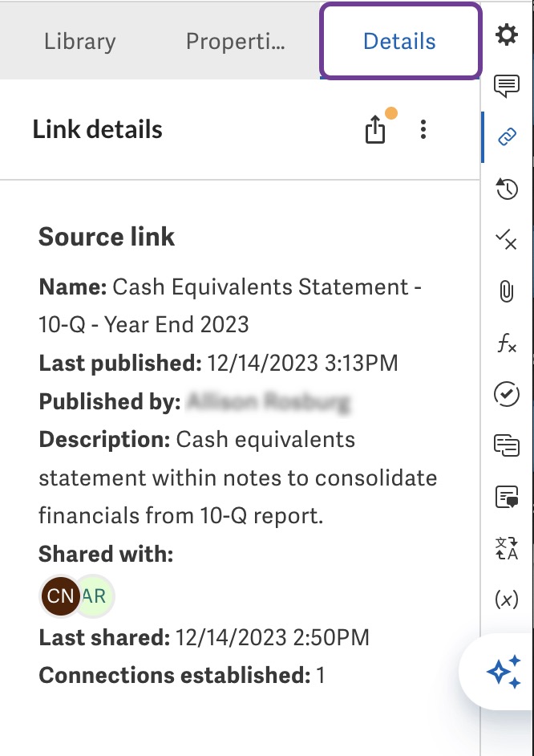Open the formulas panel
Image resolution: width=534 pixels, height=756 pixels.
point(507,343)
